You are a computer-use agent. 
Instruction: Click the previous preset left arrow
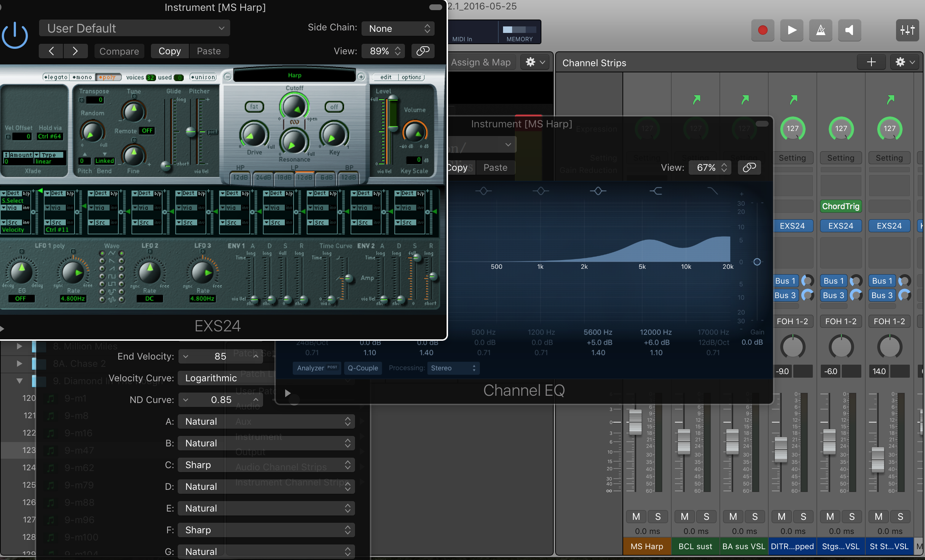click(x=51, y=51)
